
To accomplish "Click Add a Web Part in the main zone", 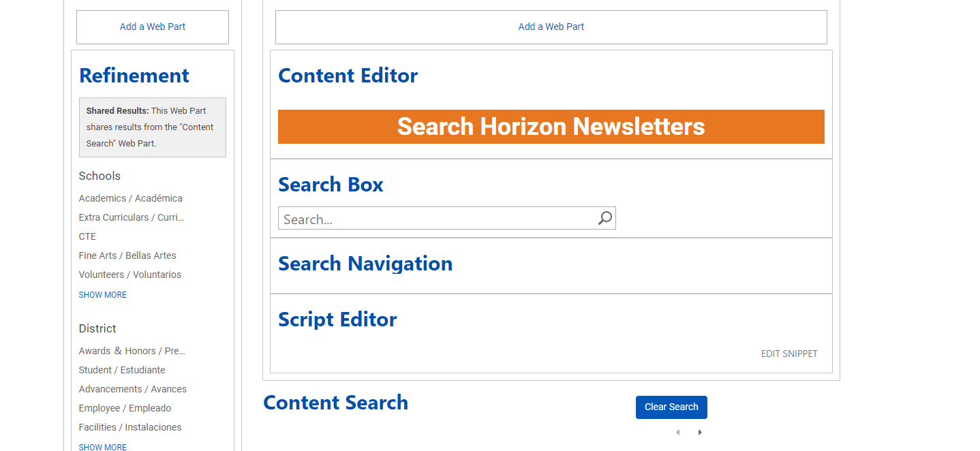I will point(551,27).
